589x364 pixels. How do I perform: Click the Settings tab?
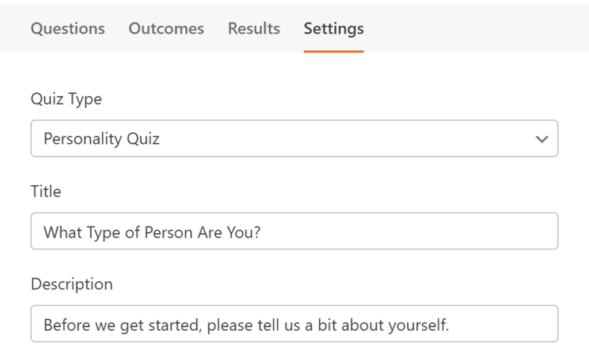coord(333,29)
